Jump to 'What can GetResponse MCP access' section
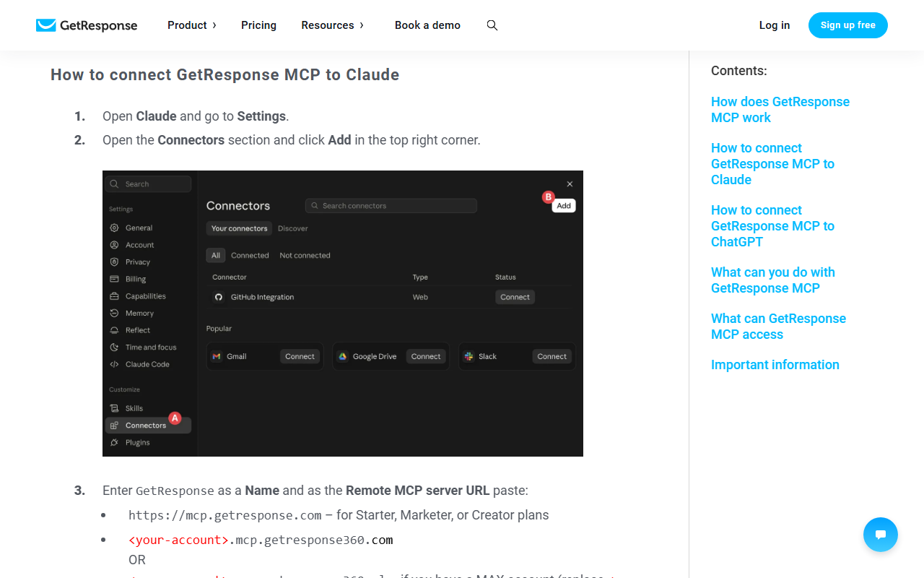 778,327
